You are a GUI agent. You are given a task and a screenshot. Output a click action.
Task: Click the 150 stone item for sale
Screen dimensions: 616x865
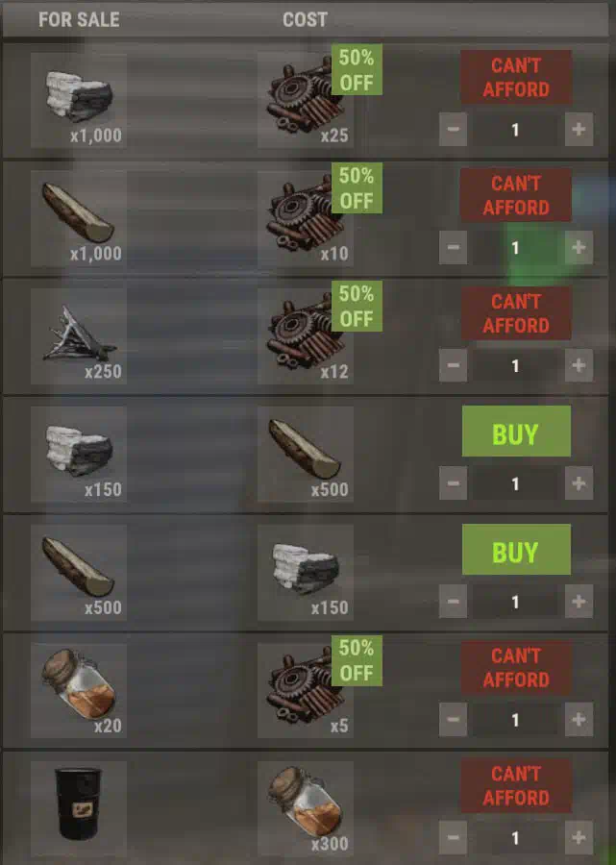[x=78, y=455]
